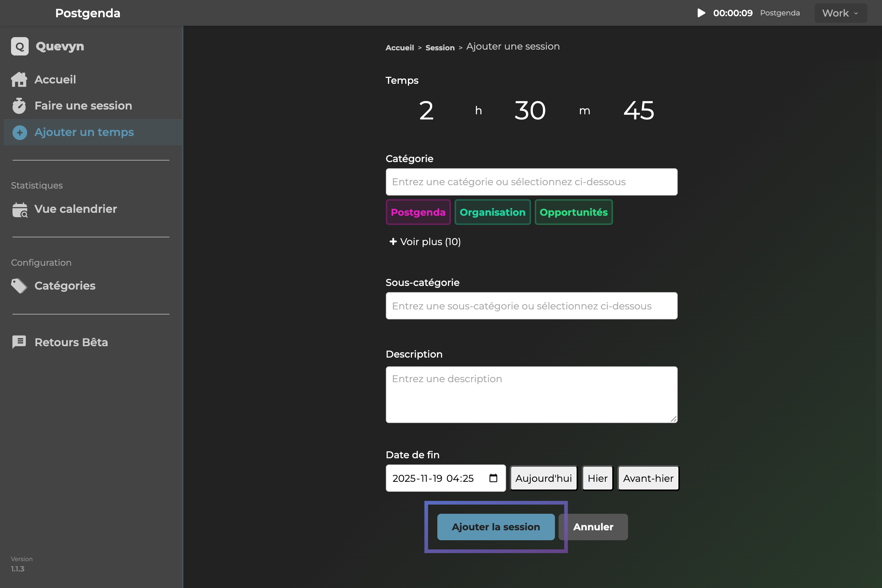Set end date to Avant-hier
This screenshot has width=882, height=588.
pyautogui.click(x=648, y=478)
